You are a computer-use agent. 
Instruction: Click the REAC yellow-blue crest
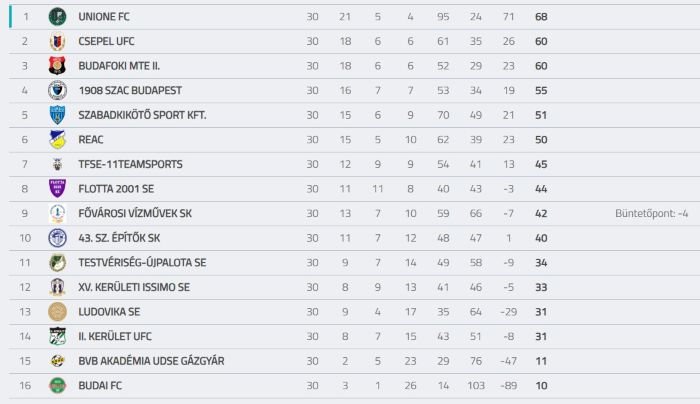pos(57,139)
